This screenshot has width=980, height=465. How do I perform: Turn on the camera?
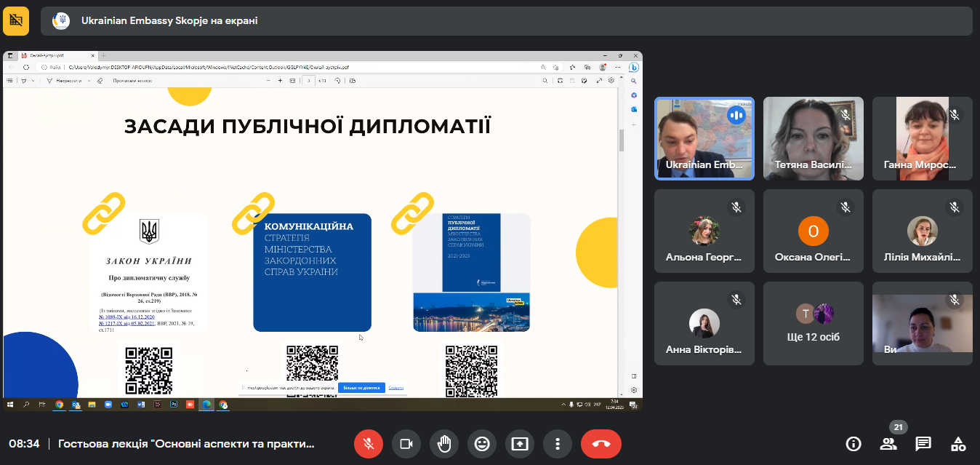(x=406, y=444)
